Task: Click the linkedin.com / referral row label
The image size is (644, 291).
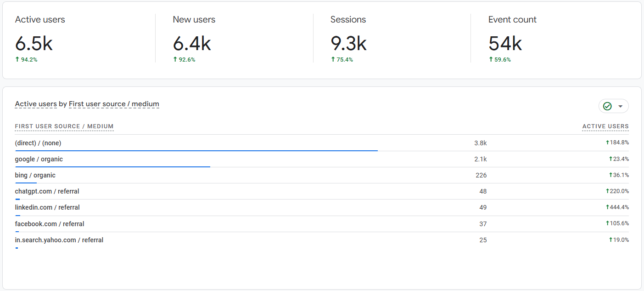Action: (47, 207)
